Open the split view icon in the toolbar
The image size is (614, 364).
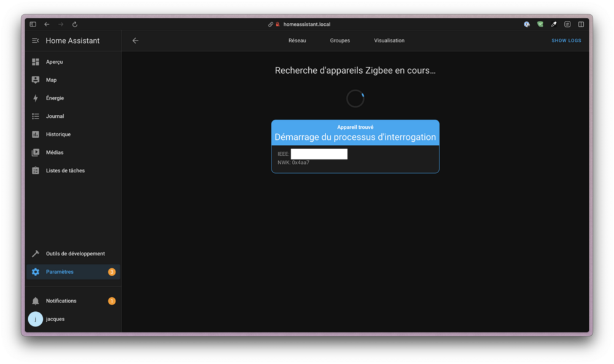[x=581, y=25]
